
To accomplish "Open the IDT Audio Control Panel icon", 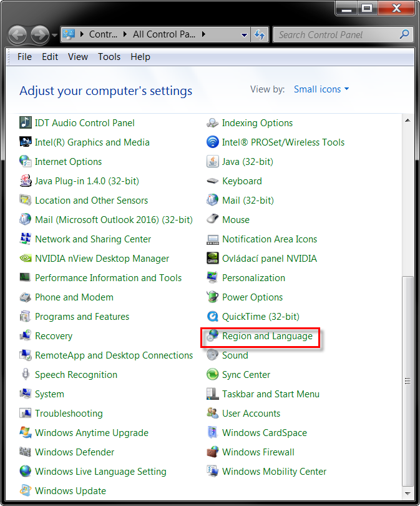I will (26, 123).
